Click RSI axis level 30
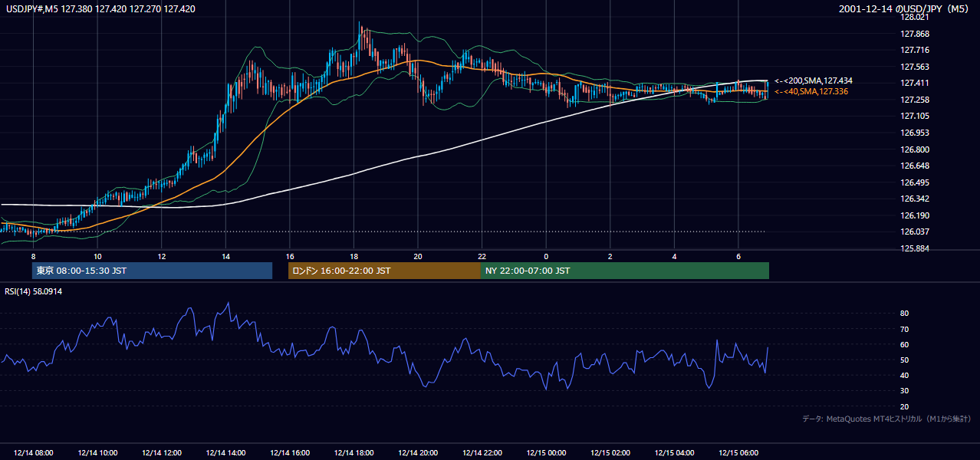Viewport: 980px width, 460px height. (904, 391)
